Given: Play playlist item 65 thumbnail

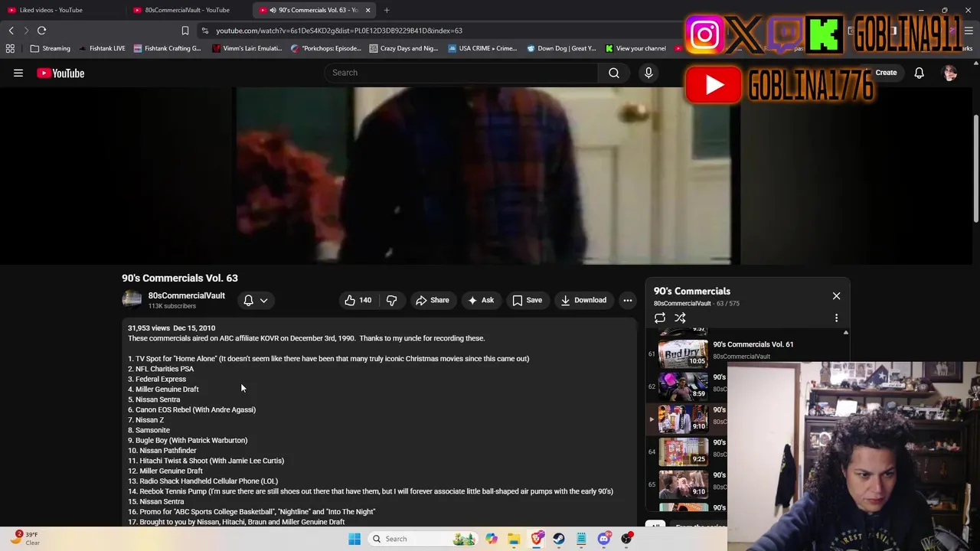Looking at the screenshot, I should 683,484.
